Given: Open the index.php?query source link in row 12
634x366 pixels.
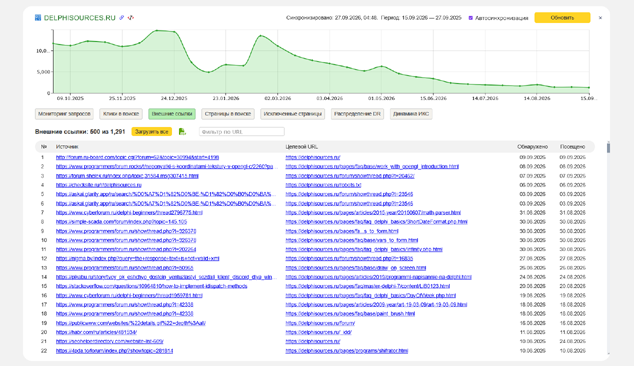Looking at the screenshot, I should pyautogui.click(x=137, y=258).
